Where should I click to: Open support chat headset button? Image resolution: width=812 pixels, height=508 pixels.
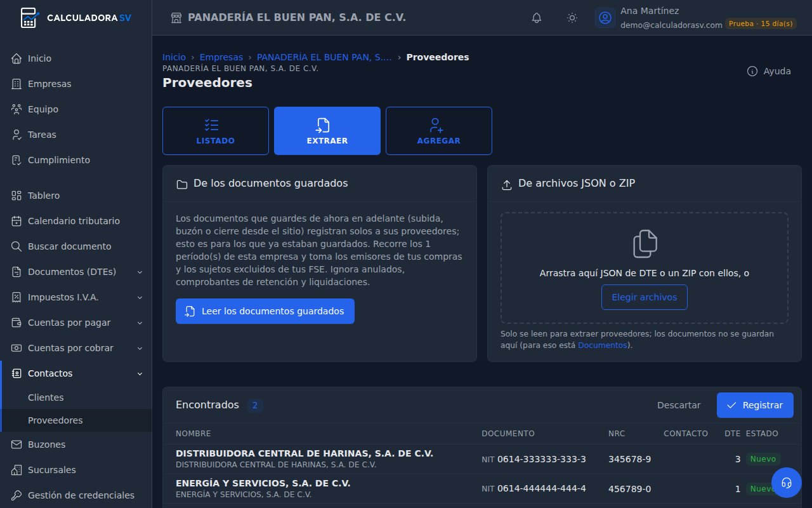787,483
